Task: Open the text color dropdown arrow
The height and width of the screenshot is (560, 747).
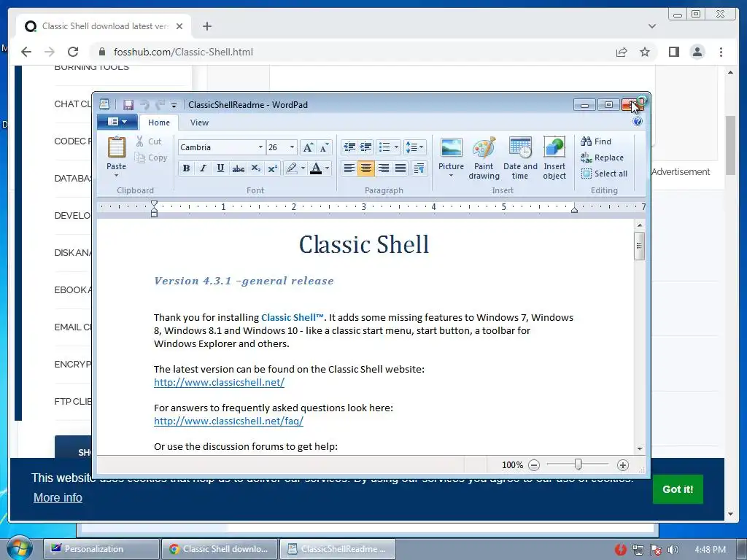Action: (328, 168)
